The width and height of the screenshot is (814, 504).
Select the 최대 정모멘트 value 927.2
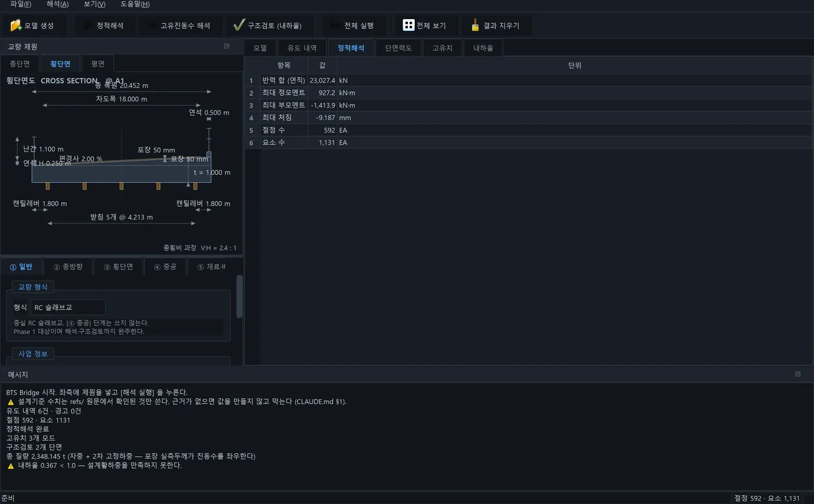322,93
